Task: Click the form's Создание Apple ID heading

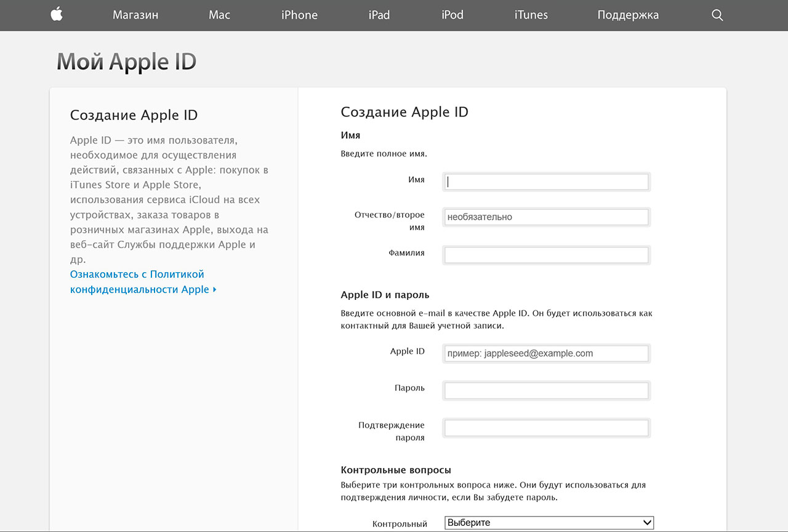Action: (404, 112)
